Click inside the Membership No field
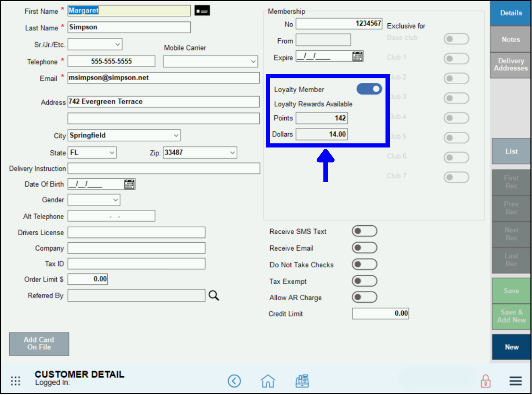 point(338,24)
